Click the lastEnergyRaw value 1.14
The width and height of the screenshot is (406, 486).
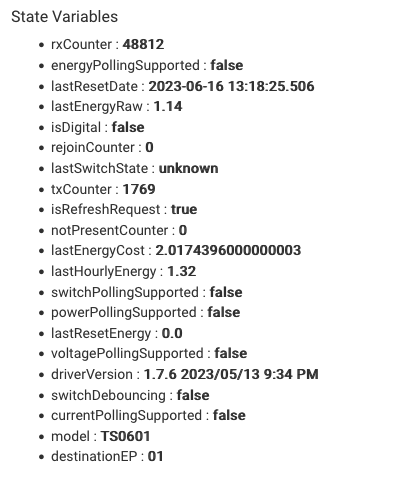click(168, 107)
